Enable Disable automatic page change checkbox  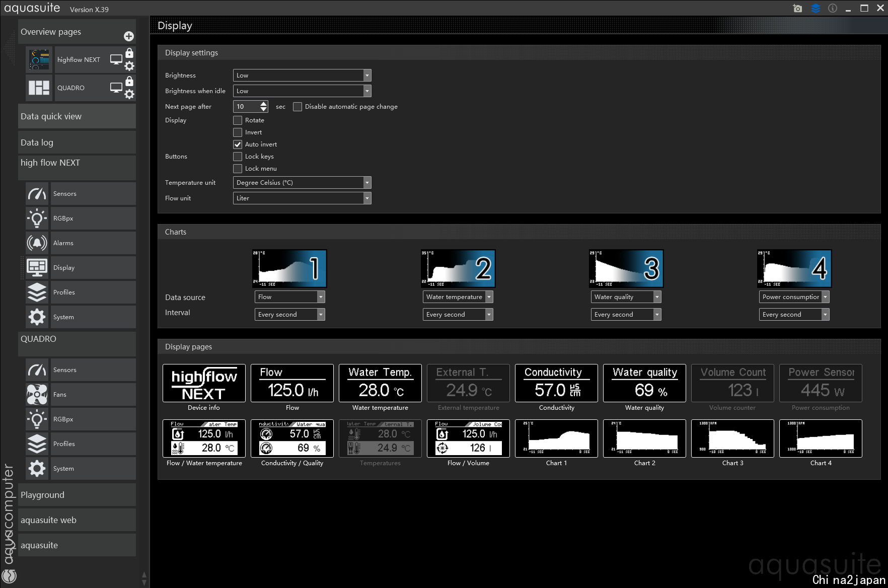[298, 107]
